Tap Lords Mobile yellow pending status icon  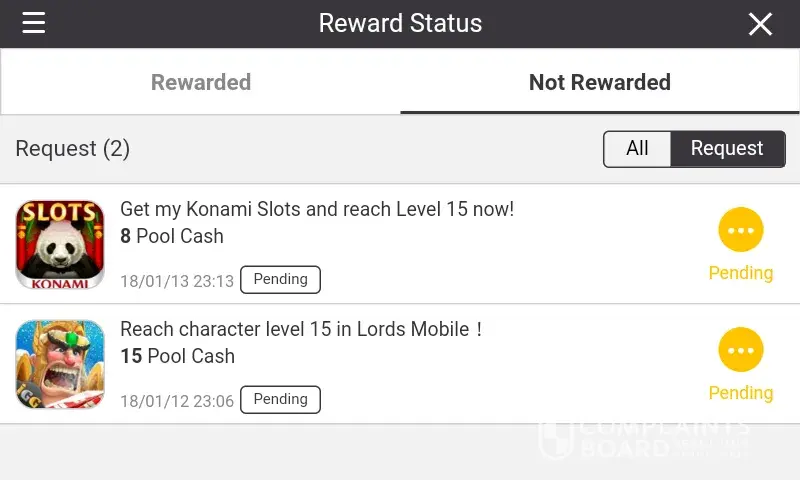[740, 351]
